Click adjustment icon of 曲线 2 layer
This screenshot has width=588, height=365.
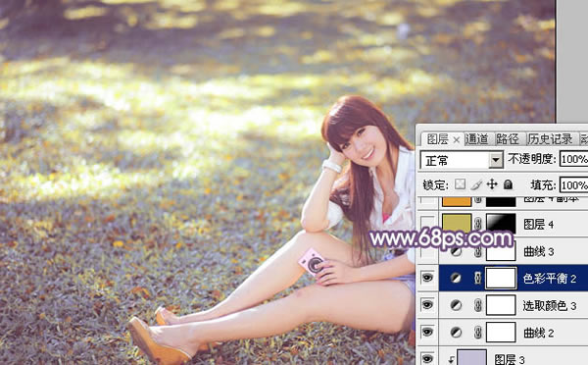tap(456, 333)
